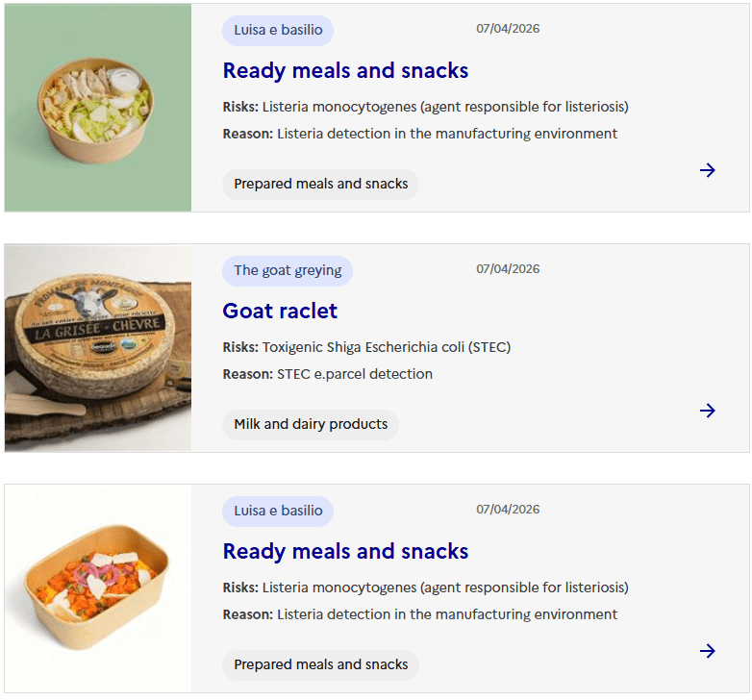Select the Prepared meals and snacks tag on the meal tray card
Image resolution: width=752 pixels, height=700 pixels.
tap(320, 664)
